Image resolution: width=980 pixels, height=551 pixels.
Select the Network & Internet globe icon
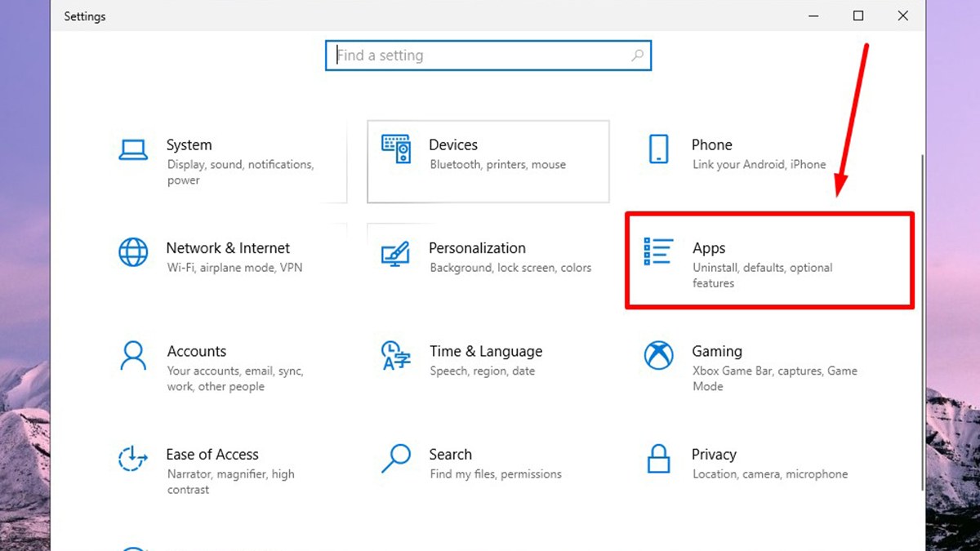click(133, 252)
